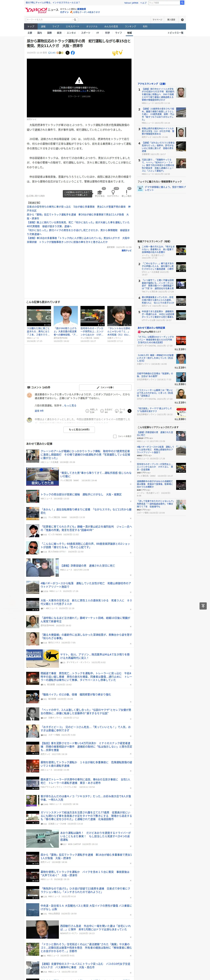Open the 経済 category
Viewport: 210px width, 980px height.
point(59,33)
